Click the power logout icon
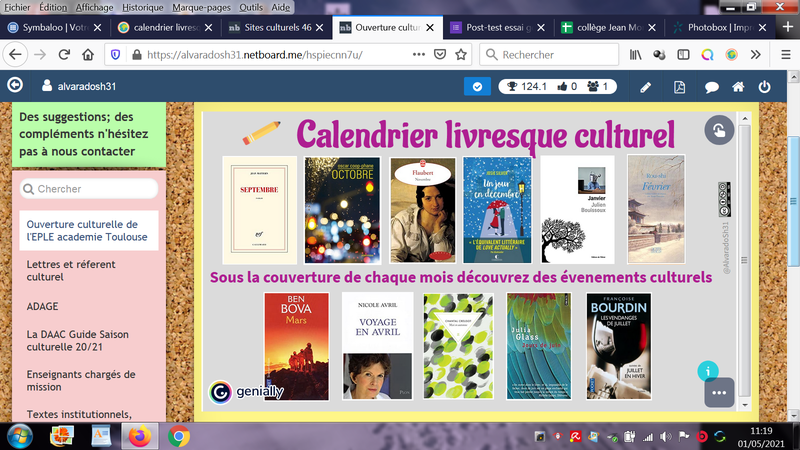Screen dimensions: 800x450 click(765, 87)
